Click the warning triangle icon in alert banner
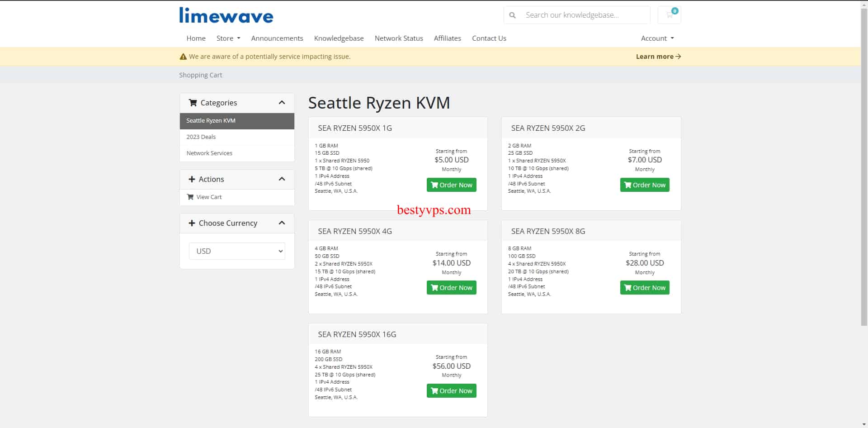Viewport: 868px width, 428px height. [x=183, y=57]
